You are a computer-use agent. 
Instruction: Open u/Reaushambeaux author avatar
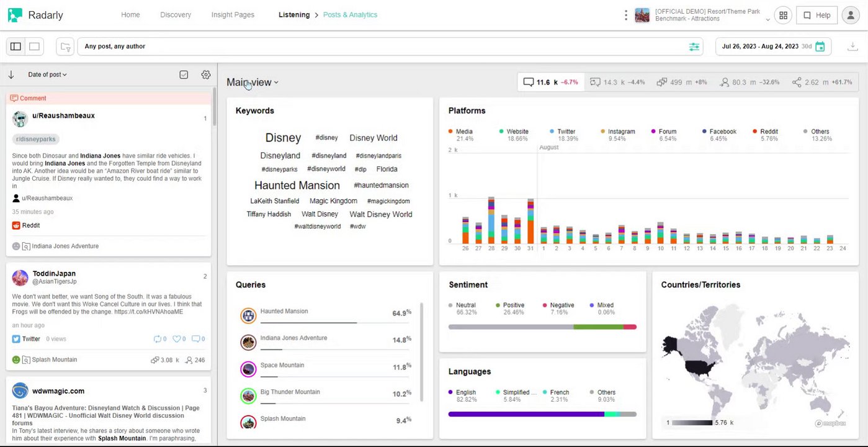coord(20,119)
